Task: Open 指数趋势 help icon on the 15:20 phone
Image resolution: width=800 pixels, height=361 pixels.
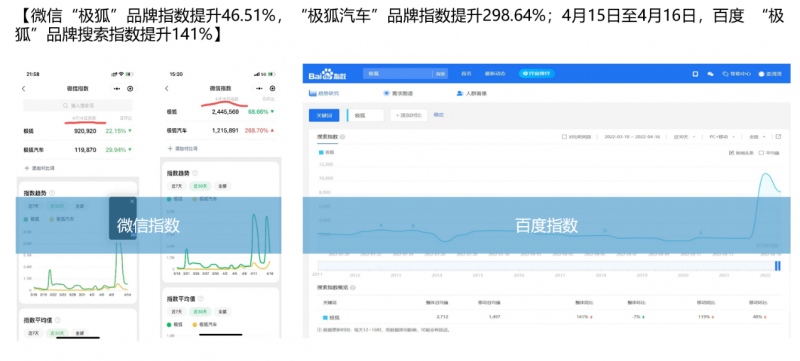Action: pyautogui.click(x=195, y=174)
